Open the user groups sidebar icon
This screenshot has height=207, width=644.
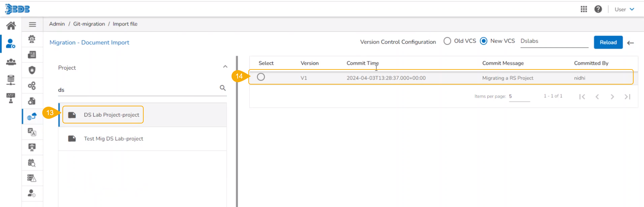click(x=11, y=62)
